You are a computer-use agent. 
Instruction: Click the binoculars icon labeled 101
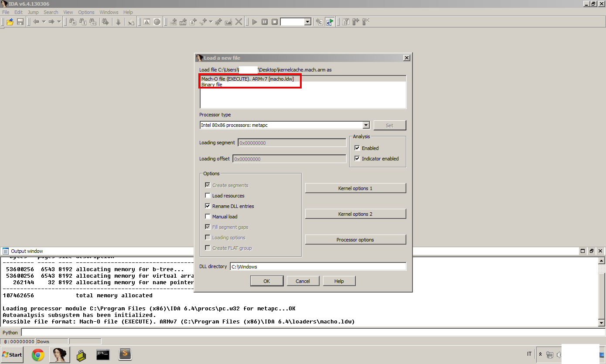(92, 22)
